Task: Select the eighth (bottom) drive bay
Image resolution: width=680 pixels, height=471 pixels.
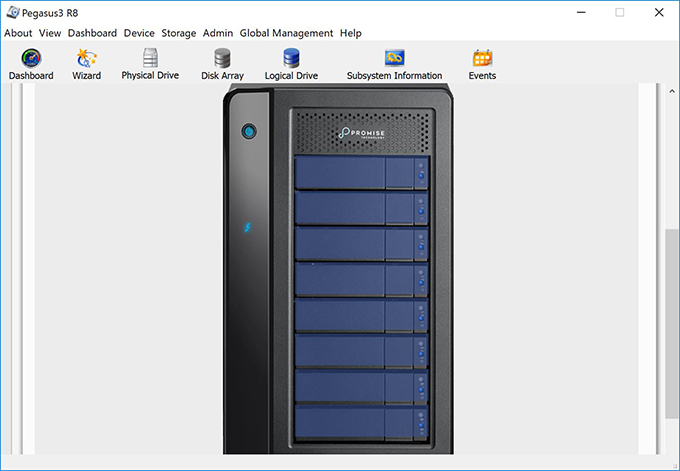Action: 362,422
